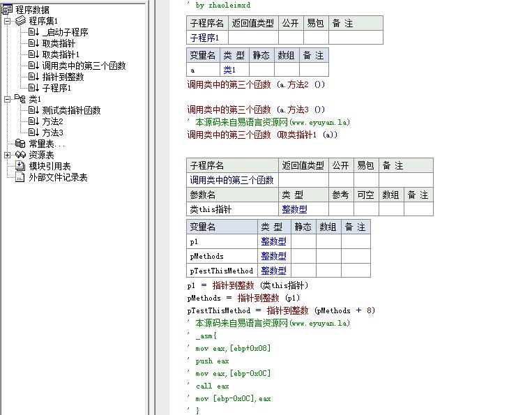Click the 模块引用表 icon
This screenshot has width=532, height=415.
pos(20,166)
